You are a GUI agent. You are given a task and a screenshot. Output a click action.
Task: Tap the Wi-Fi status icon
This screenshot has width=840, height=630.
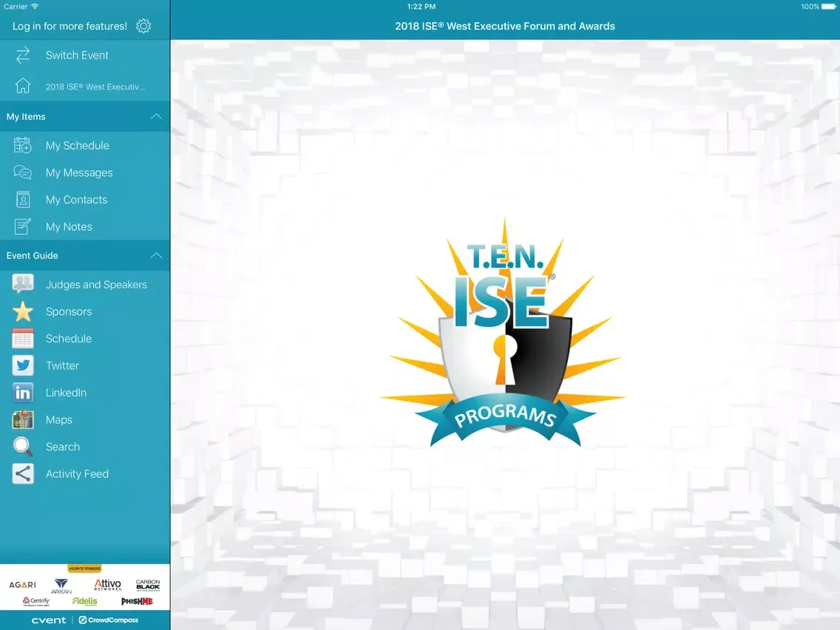[x=35, y=7]
